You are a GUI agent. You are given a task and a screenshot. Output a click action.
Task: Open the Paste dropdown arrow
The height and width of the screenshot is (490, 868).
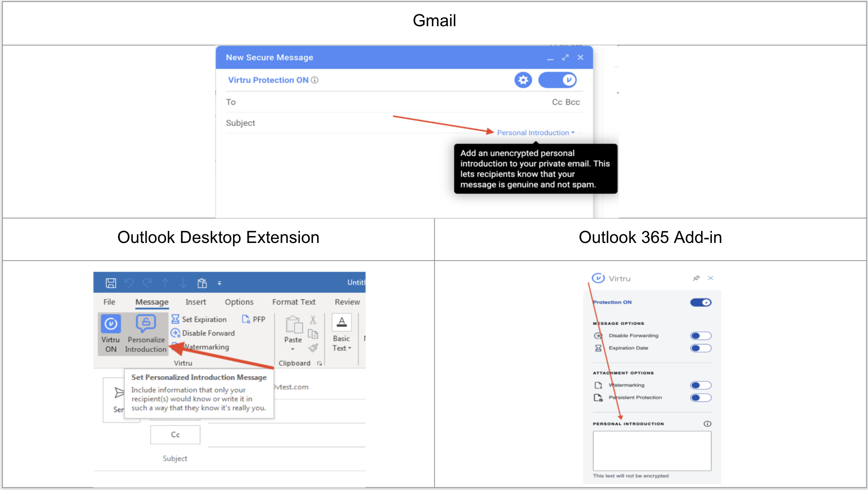(x=293, y=349)
